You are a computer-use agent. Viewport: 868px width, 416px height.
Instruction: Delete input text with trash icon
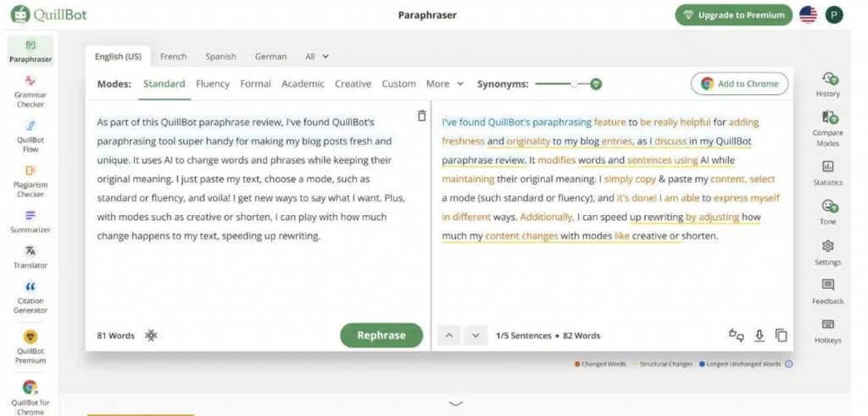pyautogui.click(x=422, y=115)
